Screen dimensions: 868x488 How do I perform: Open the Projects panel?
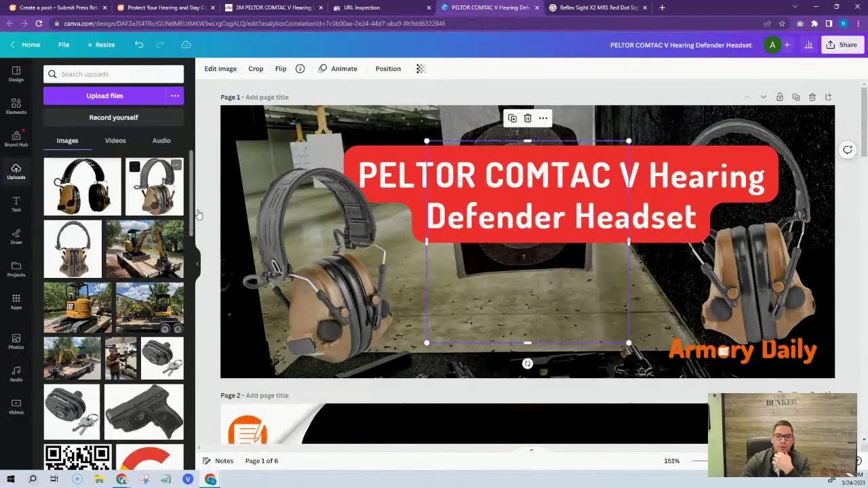coord(16,269)
